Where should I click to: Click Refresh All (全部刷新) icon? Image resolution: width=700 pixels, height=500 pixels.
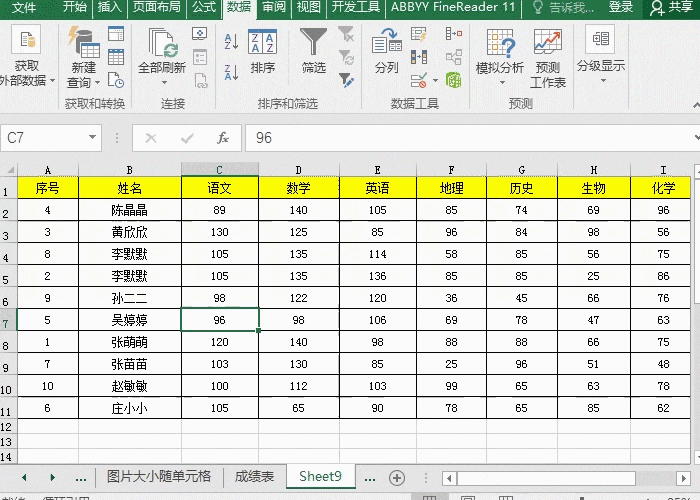tap(161, 44)
